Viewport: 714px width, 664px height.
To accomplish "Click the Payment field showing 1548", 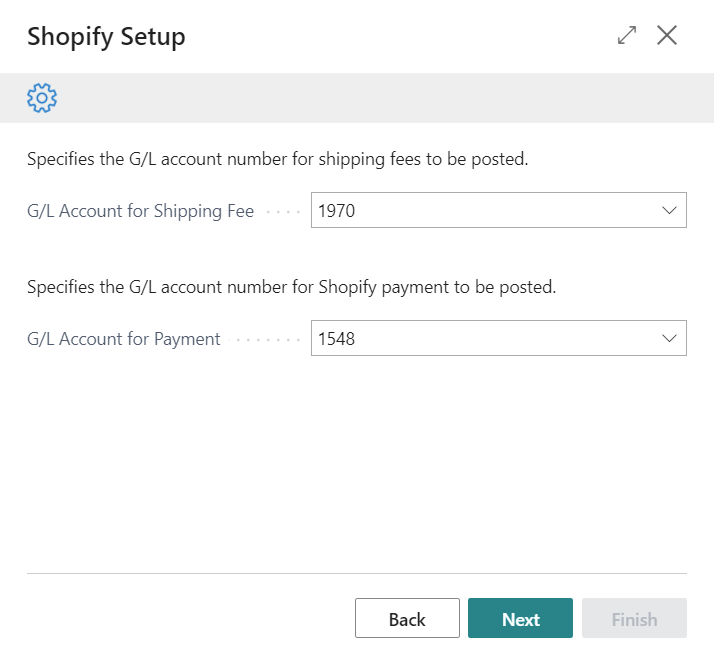I will (x=480, y=339).
